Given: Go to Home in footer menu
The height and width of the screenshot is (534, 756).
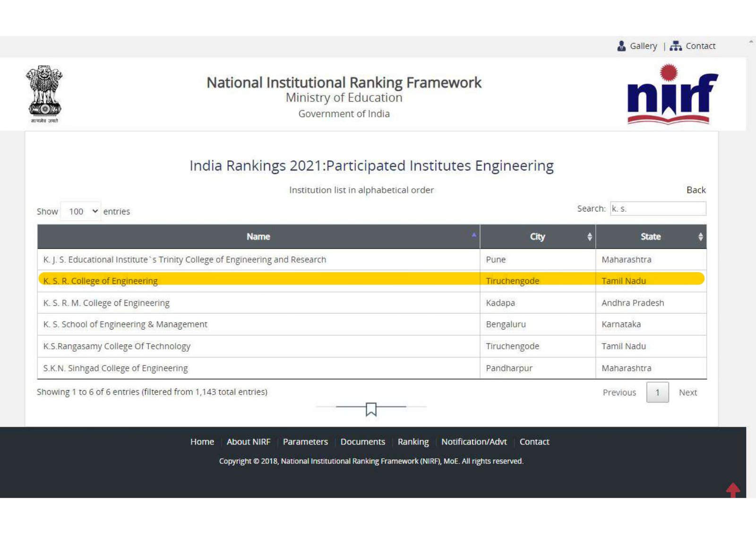Looking at the screenshot, I should [x=202, y=442].
